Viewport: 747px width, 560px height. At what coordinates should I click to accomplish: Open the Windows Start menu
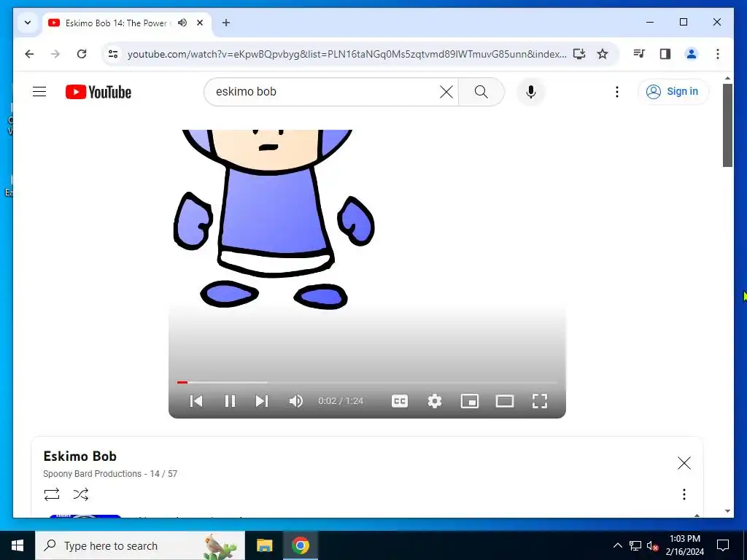18,545
